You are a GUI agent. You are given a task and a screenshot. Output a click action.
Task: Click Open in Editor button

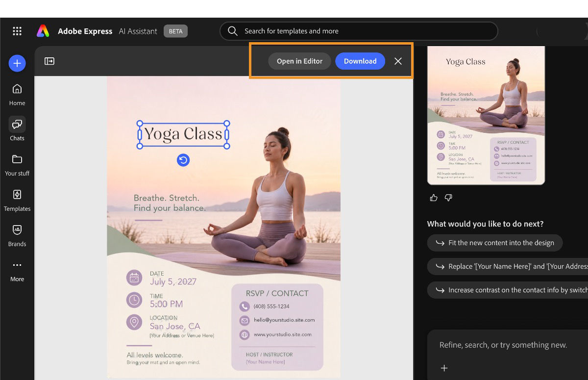point(299,61)
